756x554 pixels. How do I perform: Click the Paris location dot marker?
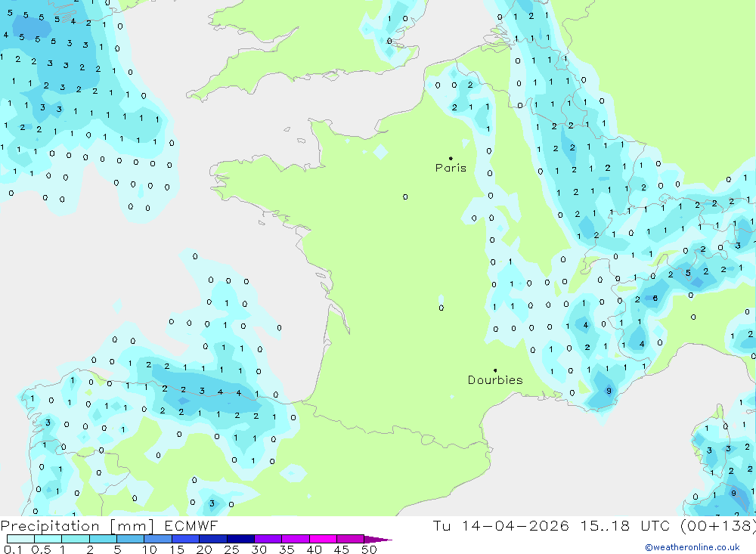point(451,158)
